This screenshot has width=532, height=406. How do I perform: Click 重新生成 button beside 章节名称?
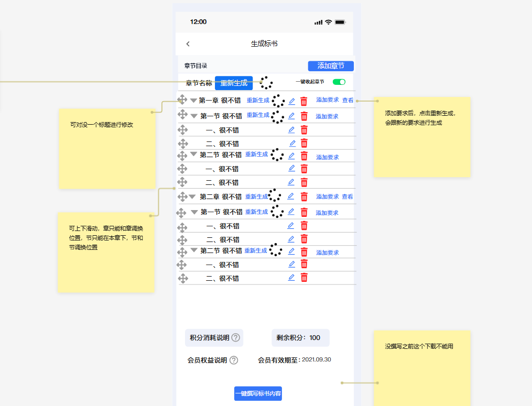(x=234, y=83)
